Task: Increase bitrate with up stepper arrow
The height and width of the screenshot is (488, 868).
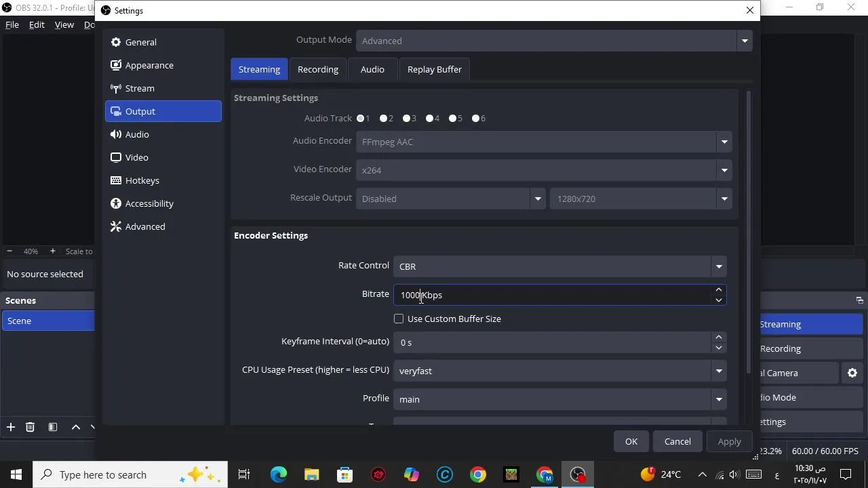Action: [719, 290]
